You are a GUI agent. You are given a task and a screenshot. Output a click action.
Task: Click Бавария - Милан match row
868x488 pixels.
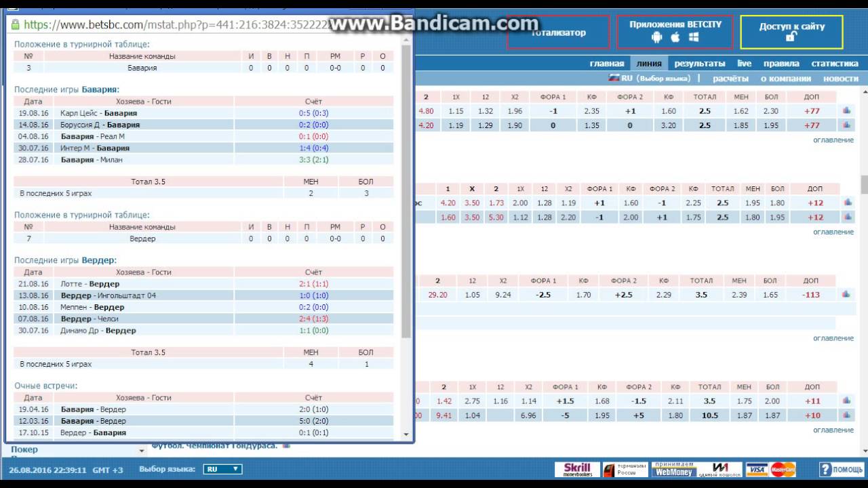click(203, 159)
